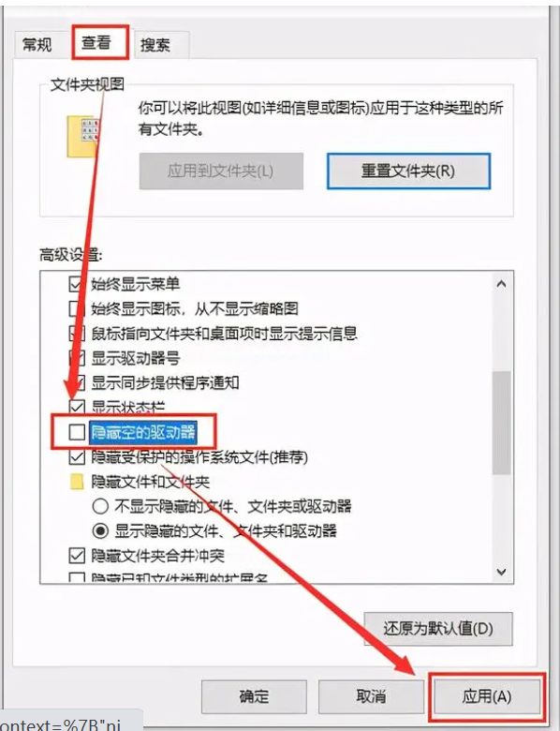Check 始终显示图标，从不显示缩略图 option
The width and height of the screenshot is (560, 731).
[75, 308]
